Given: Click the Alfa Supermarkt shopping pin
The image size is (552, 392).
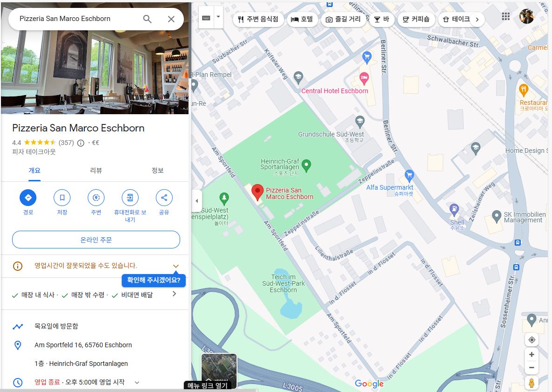Looking at the screenshot, I should (x=409, y=176).
